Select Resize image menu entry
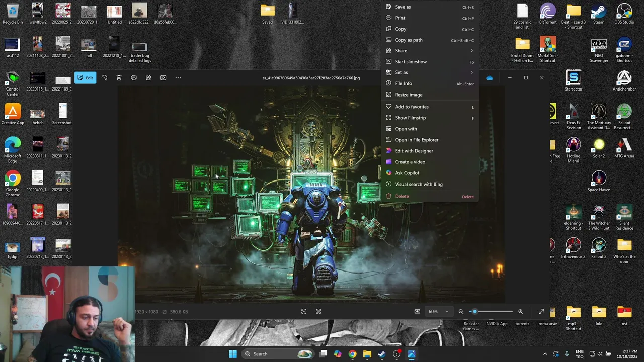 430,95
